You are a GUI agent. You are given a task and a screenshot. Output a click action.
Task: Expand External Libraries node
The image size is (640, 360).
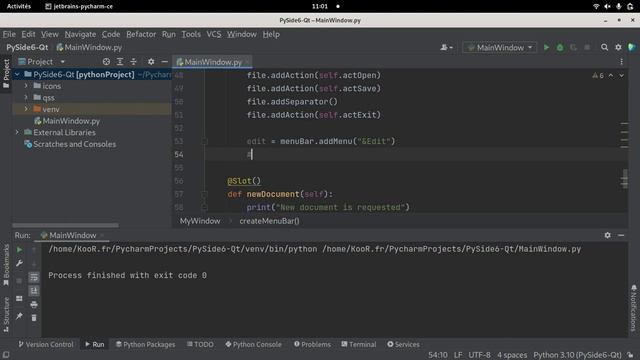tap(17, 132)
